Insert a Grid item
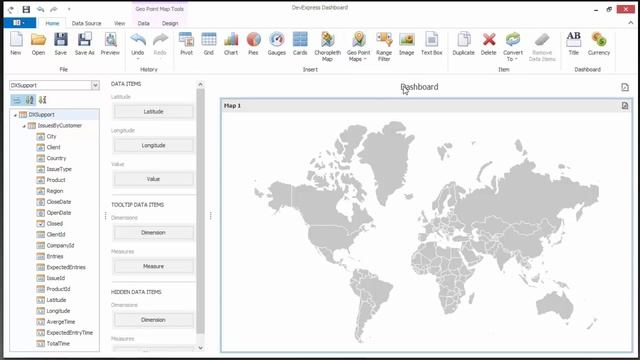 (x=209, y=43)
